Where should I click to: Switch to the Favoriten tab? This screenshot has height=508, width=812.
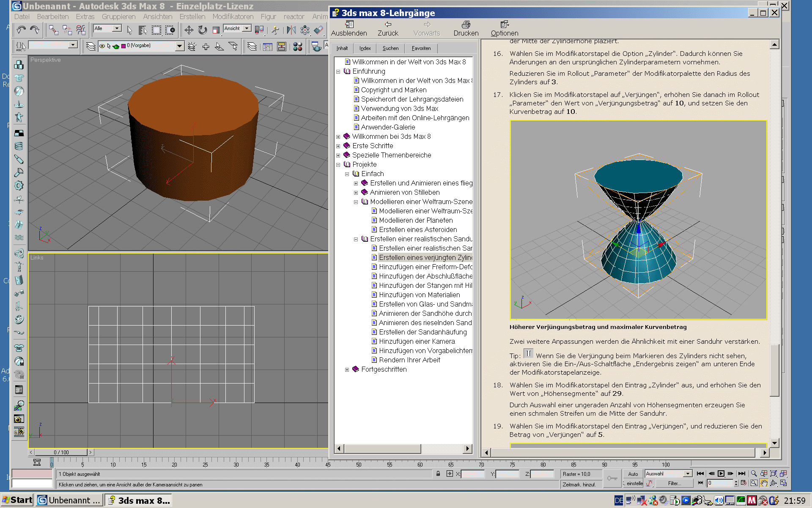[421, 48]
